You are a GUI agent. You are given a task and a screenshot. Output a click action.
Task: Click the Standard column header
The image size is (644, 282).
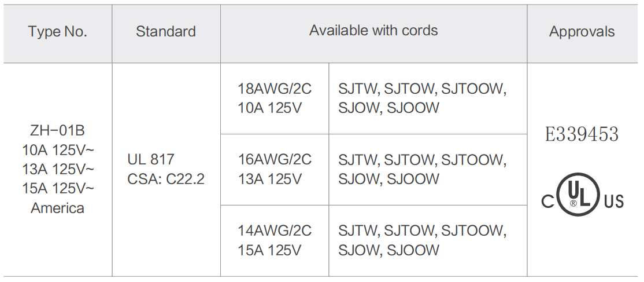pyautogui.click(x=166, y=32)
